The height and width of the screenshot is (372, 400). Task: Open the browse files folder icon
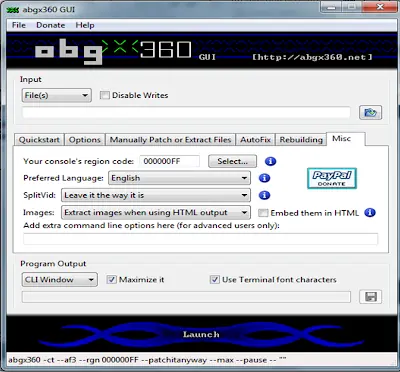(370, 113)
